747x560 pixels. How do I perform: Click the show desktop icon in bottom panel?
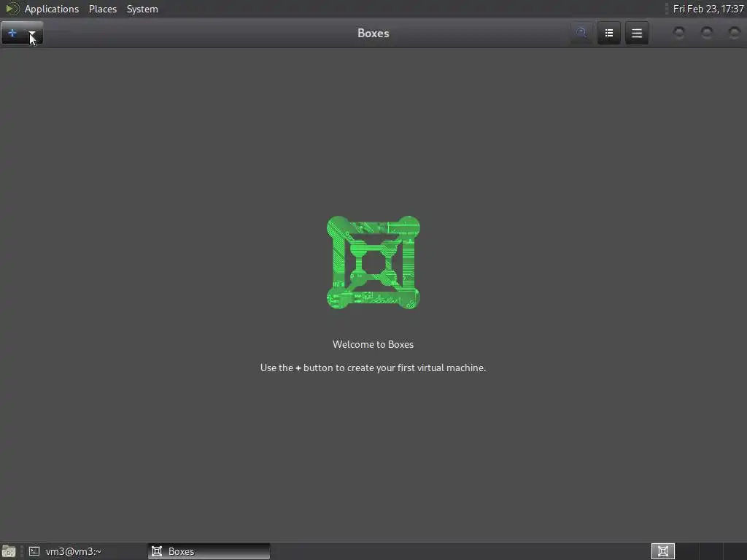pyautogui.click(x=9, y=551)
